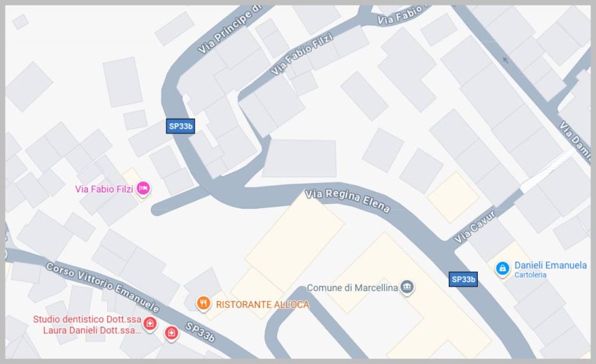This screenshot has height=364, width=596.
Task: Click the Via Principe street label
Action: [x=229, y=30]
